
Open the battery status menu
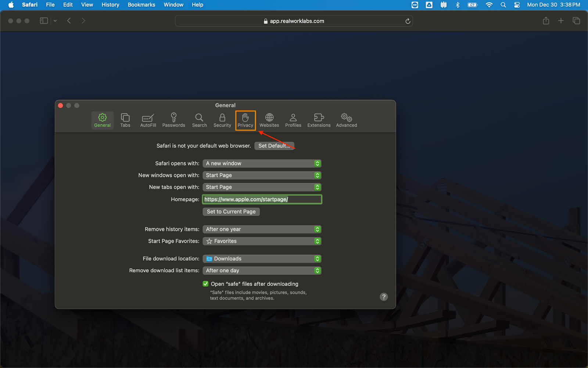473,5
